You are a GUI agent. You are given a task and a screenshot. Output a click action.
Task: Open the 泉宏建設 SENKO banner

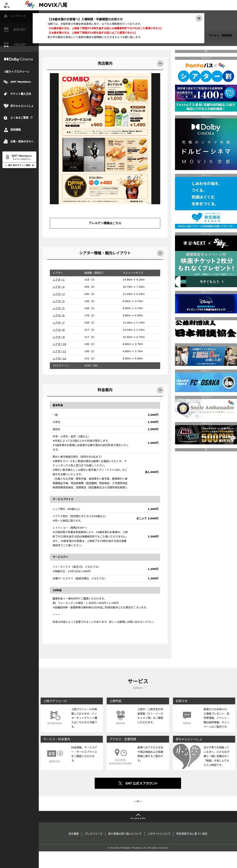(x=206, y=203)
